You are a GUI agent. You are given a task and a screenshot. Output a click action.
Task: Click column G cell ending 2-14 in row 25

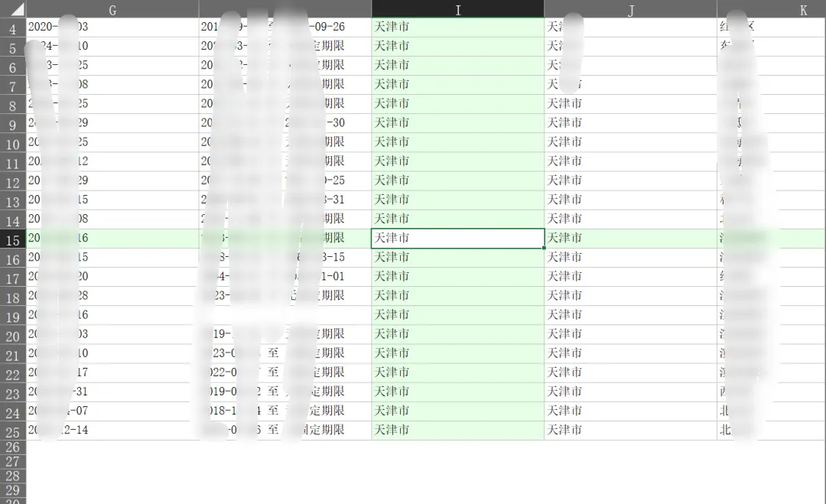coord(112,431)
